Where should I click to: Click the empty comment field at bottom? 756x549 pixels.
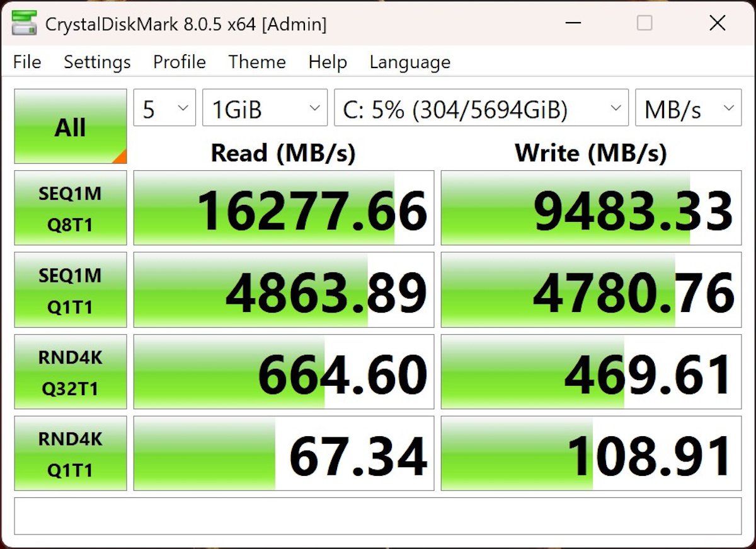coord(377,516)
